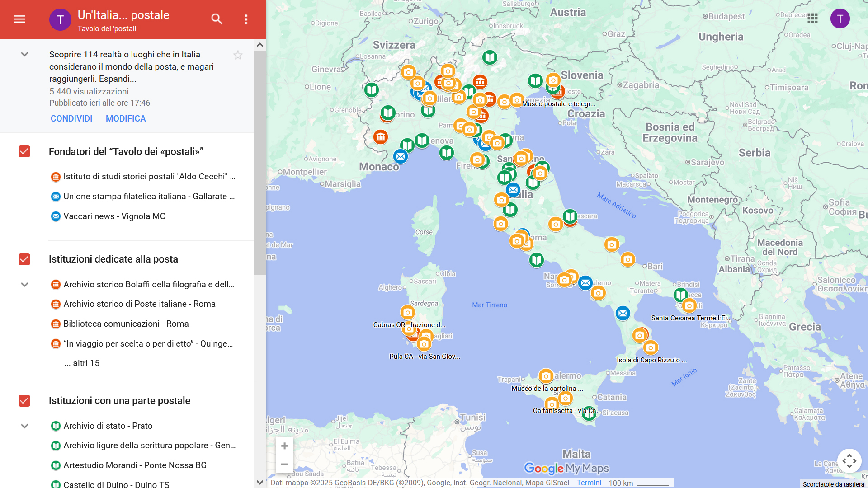Toggle Istituzioni con una parte postale layer
Image resolution: width=868 pixels, height=488 pixels.
[24, 401]
